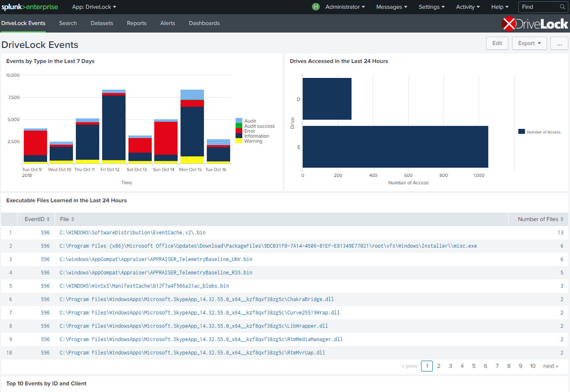Click the Fri Oct 12 stacked bar

[x=114, y=127]
